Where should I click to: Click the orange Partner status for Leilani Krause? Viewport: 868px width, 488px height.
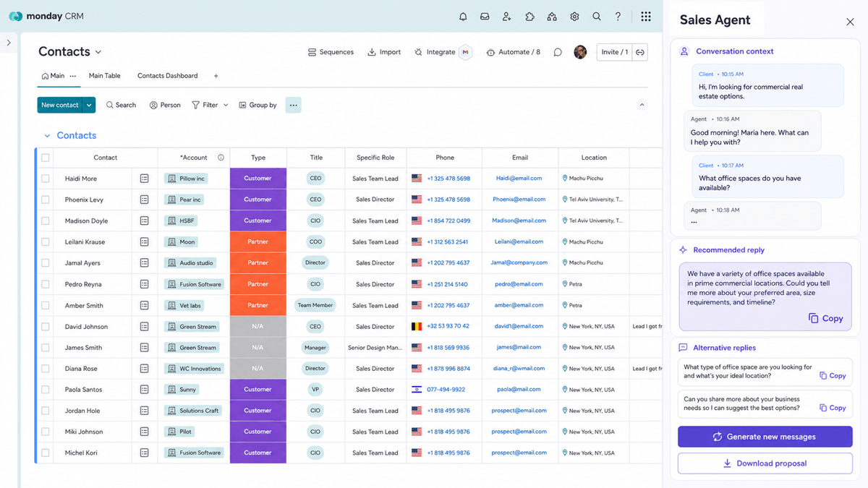[x=258, y=241]
